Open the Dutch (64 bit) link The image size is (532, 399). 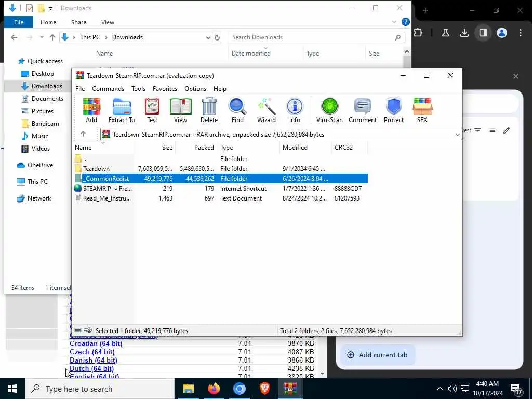pos(91,368)
